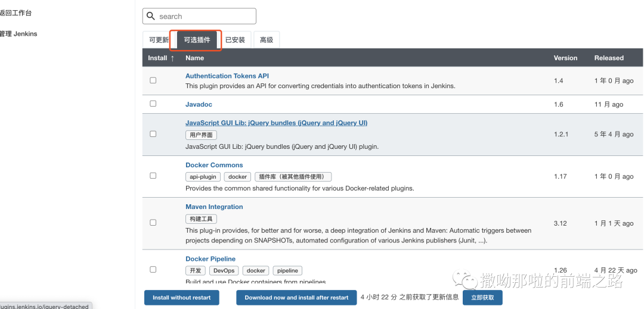Filter by the api-plugin tag

coord(203,177)
